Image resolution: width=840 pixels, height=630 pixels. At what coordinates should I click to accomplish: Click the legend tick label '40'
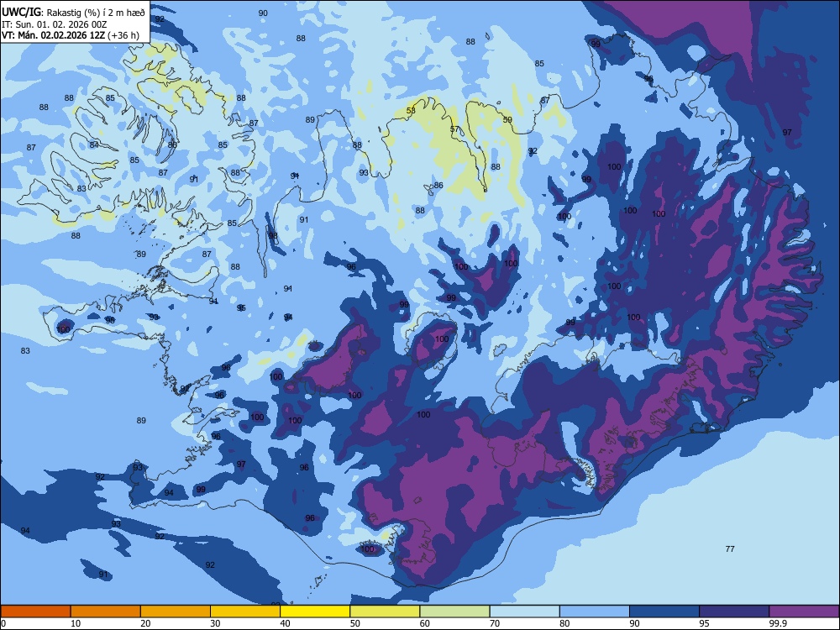click(285, 623)
